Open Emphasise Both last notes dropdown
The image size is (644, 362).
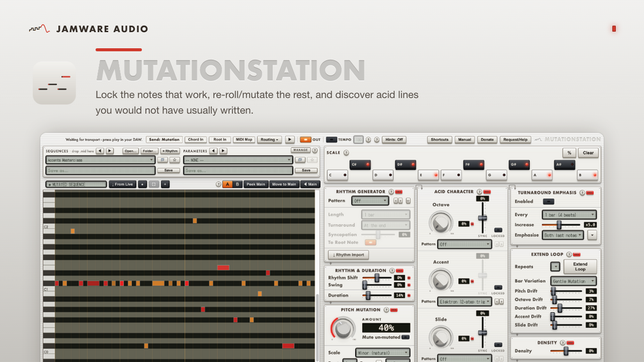click(563, 235)
